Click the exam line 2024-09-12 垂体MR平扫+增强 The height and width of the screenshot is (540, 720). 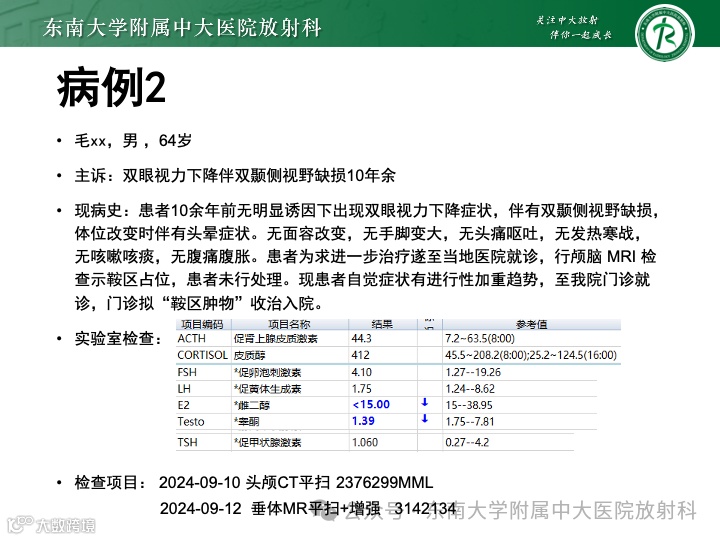(270, 508)
